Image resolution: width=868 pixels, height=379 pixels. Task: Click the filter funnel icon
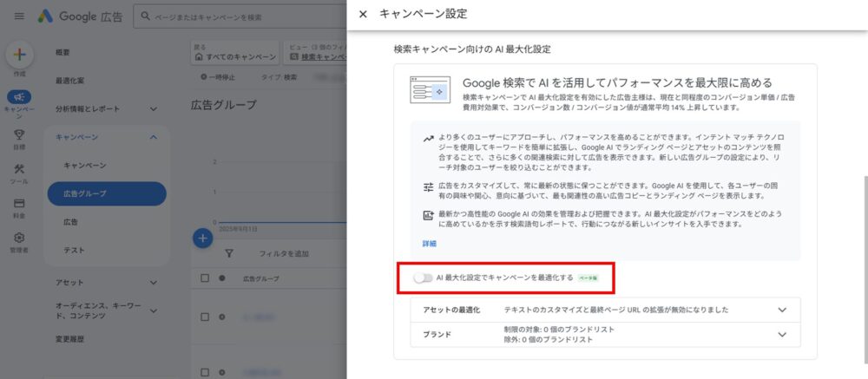(229, 254)
